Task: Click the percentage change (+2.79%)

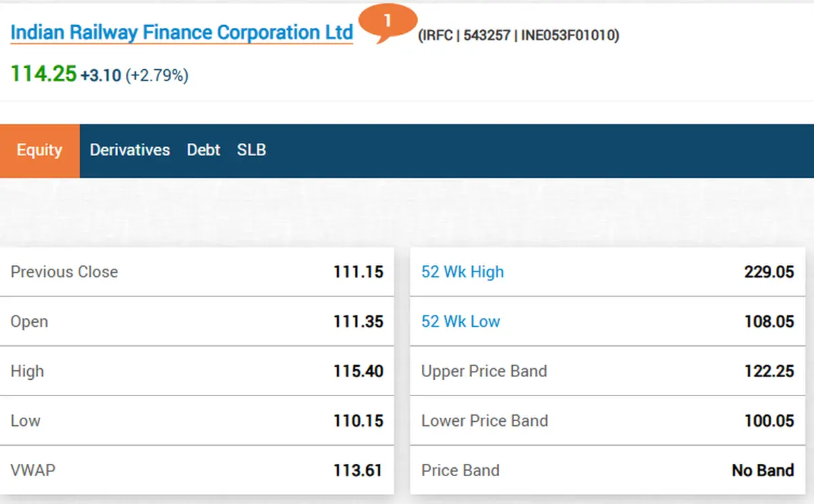Action: 157,76
